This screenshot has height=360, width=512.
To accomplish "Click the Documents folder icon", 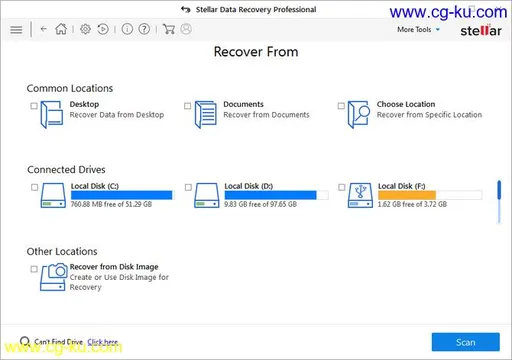I will pyautogui.click(x=206, y=115).
